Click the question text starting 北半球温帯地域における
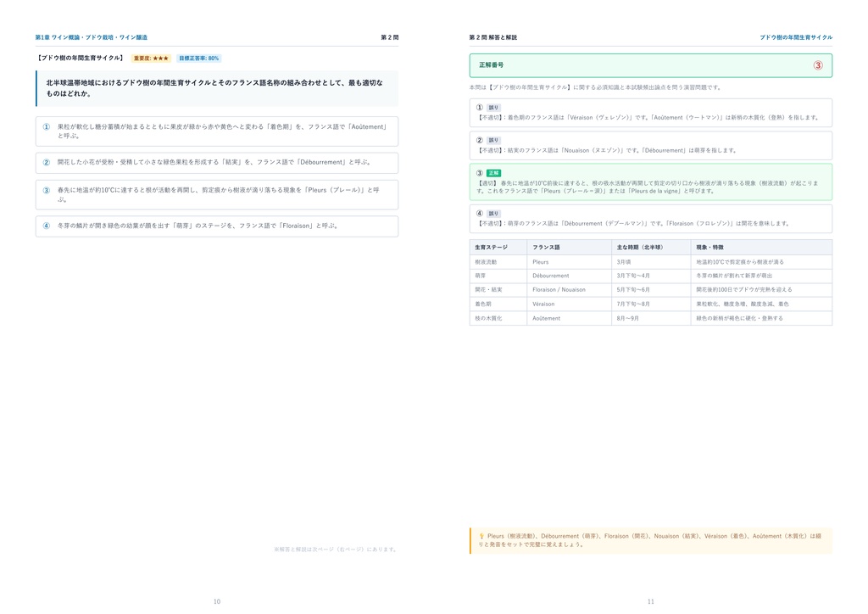This screenshot has width=868, height=614. click(214, 88)
